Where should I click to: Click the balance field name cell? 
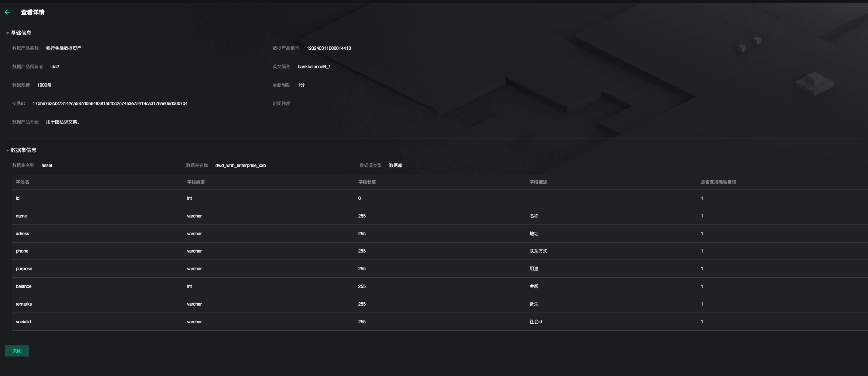coord(24,286)
